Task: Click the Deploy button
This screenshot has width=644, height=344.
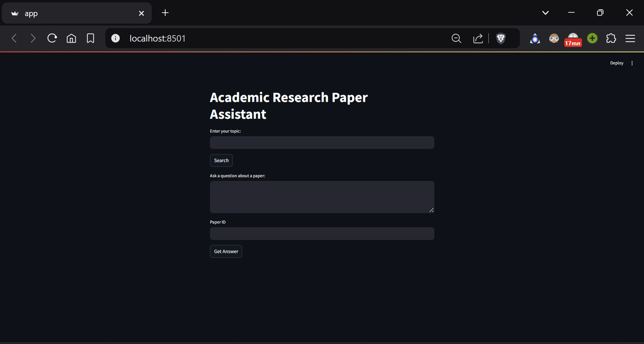Action: tap(617, 63)
